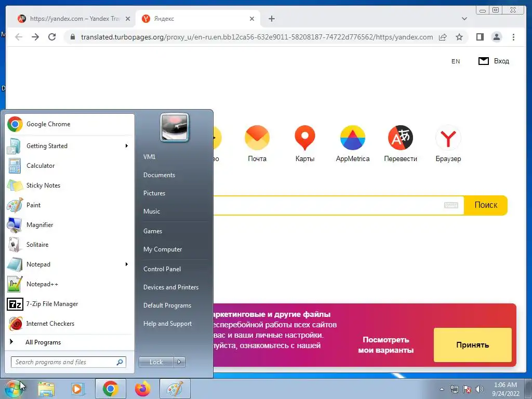Open Music folder in Start menu
Image resolution: width=532 pixels, height=399 pixels.
click(x=152, y=211)
